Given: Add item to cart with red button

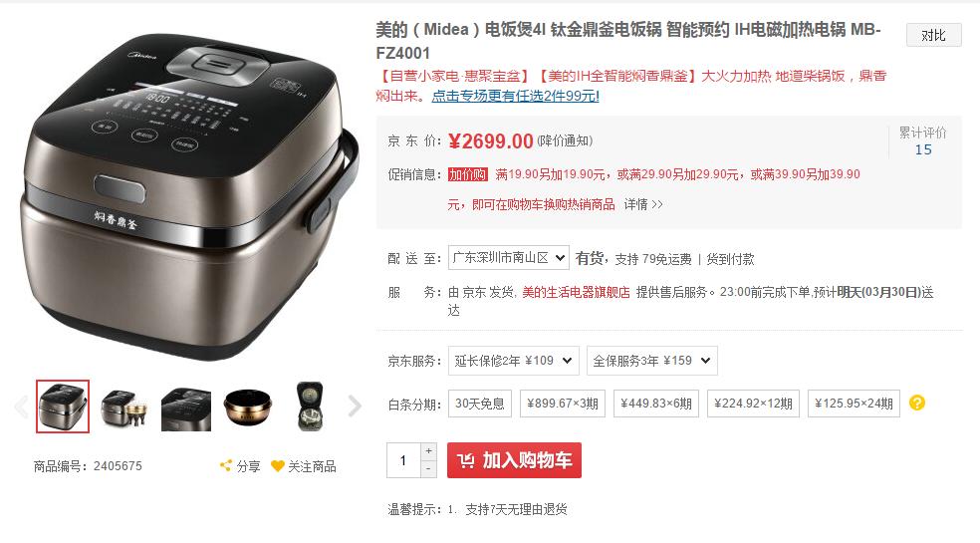Looking at the screenshot, I should click(514, 460).
